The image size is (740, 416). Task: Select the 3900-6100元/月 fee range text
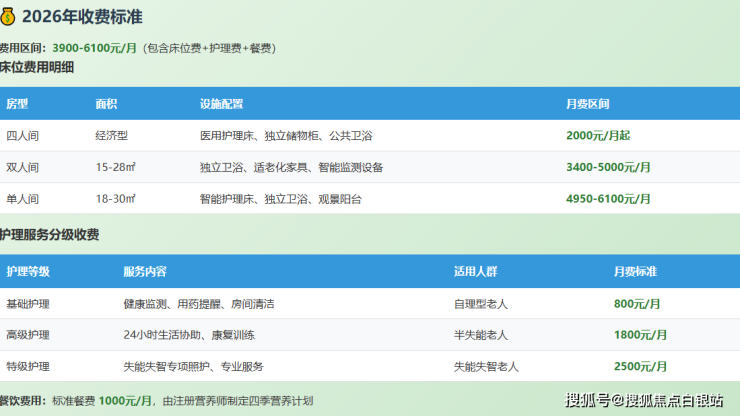[x=95, y=48]
